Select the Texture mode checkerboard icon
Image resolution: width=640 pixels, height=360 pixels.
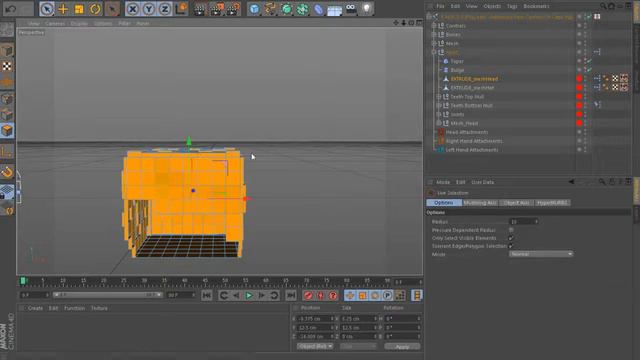pos(7,66)
